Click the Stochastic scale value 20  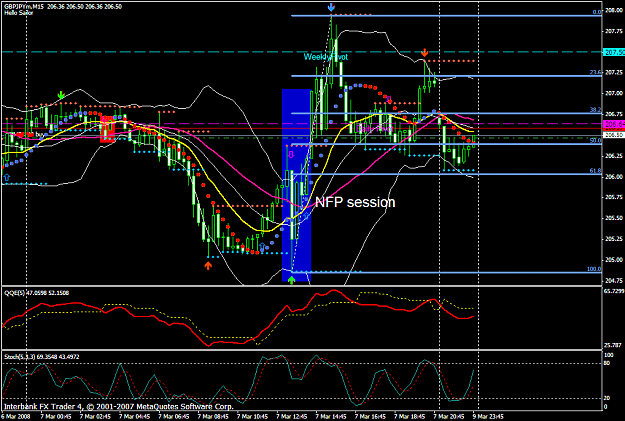coord(607,398)
